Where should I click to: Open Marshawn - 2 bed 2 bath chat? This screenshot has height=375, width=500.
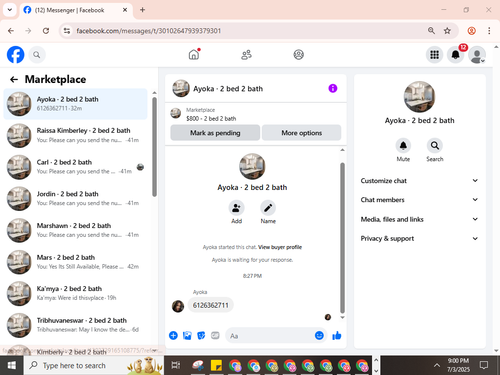(75, 230)
